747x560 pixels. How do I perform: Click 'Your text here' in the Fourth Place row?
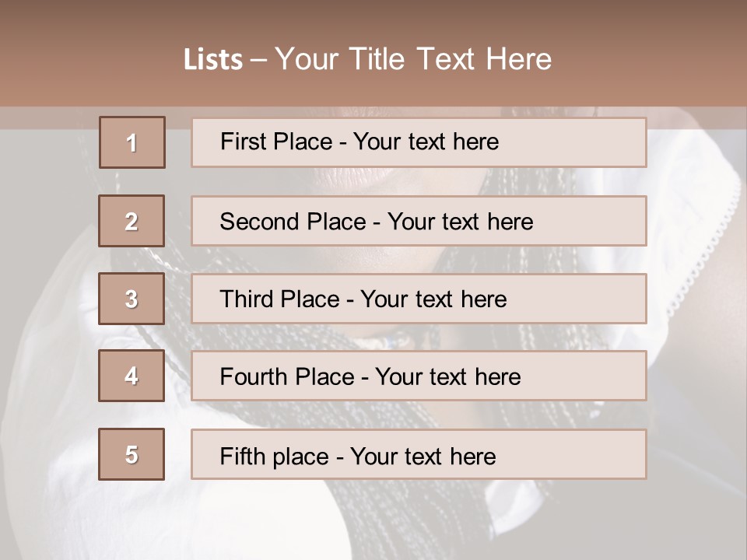(x=447, y=377)
